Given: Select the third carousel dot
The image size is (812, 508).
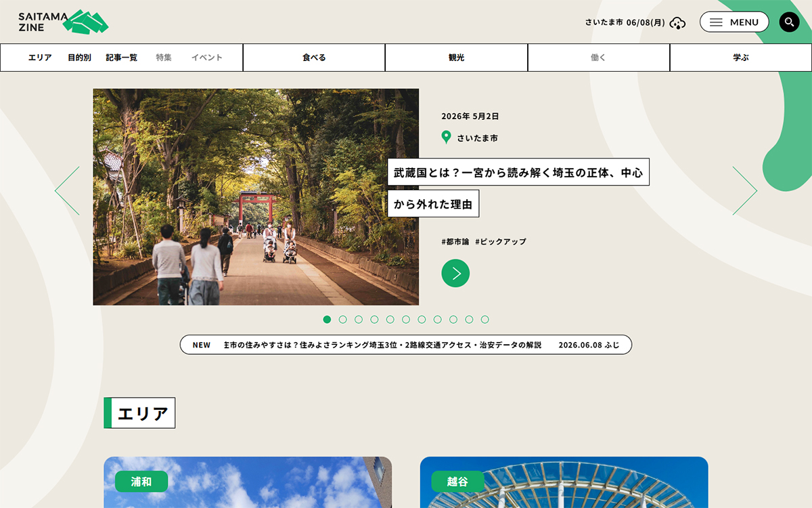Looking at the screenshot, I should click(359, 320).
